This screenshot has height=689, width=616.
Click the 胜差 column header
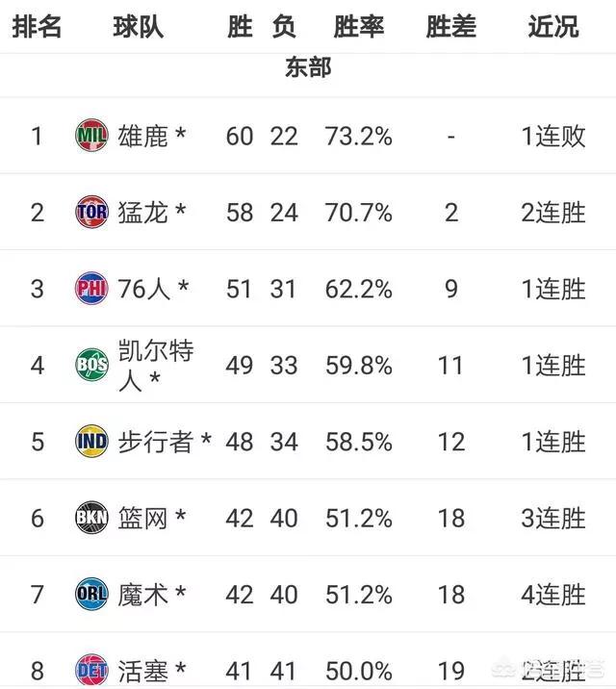coord(451,27)
